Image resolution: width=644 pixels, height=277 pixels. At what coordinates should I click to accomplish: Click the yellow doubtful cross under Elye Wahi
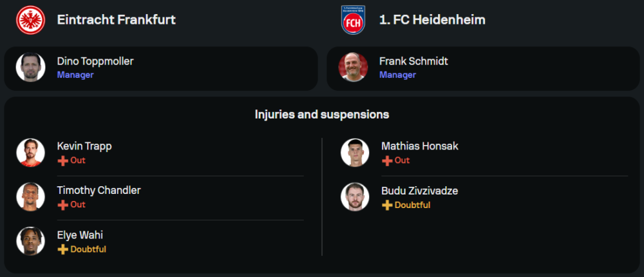[63, 249]
